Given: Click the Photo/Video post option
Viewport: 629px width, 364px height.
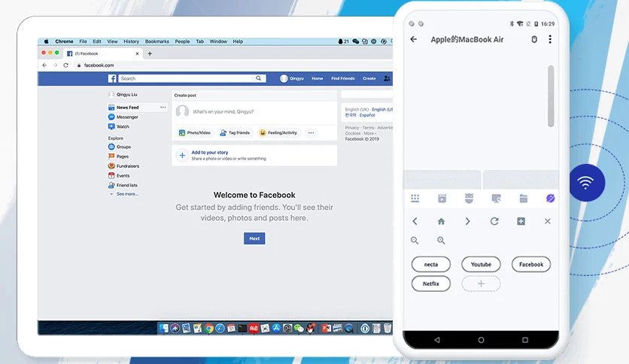Looking at the screenshot, I should click(x=195, y=132).
